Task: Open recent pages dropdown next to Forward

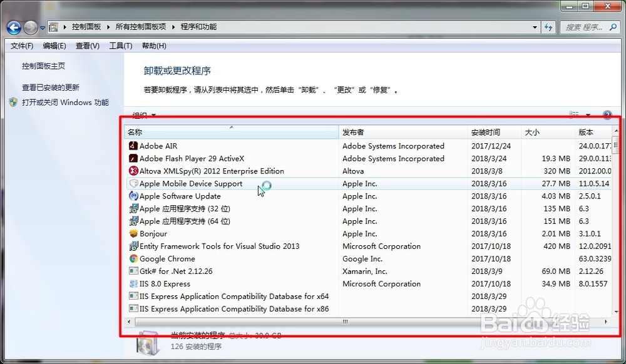Action: 43,28
